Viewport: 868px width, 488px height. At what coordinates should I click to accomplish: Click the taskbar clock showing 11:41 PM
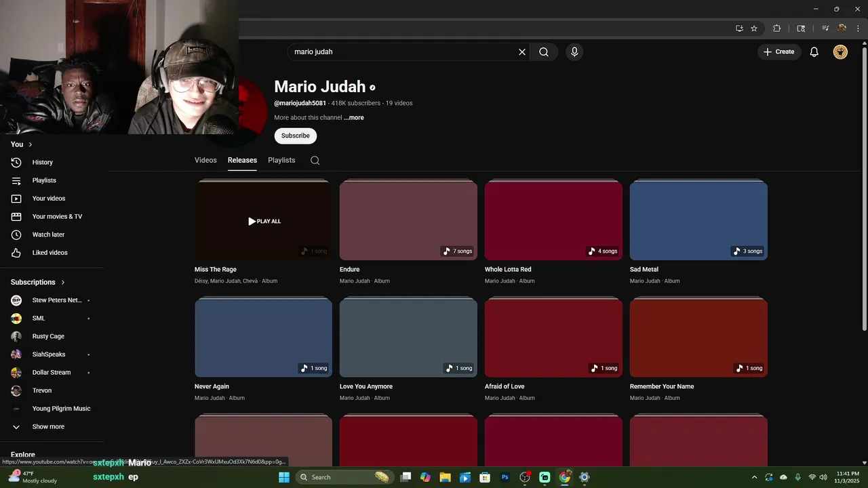(x=848, y=477)
